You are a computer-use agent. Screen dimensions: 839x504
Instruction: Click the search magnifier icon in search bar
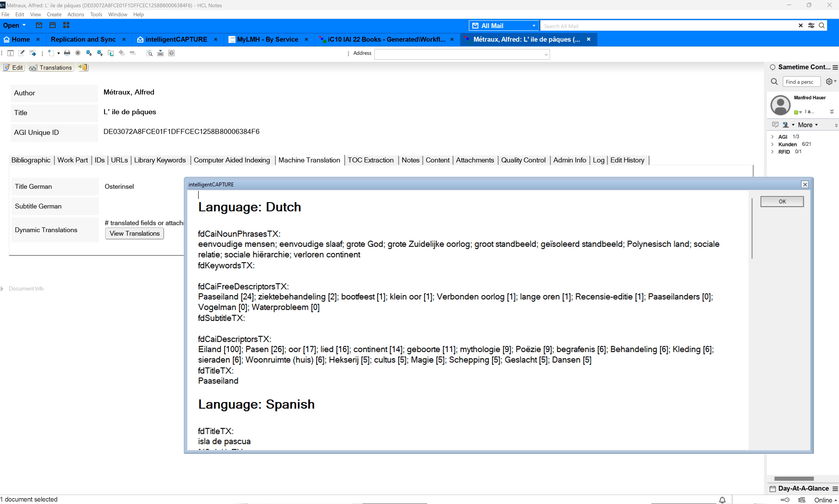click(x=822, y=25)
